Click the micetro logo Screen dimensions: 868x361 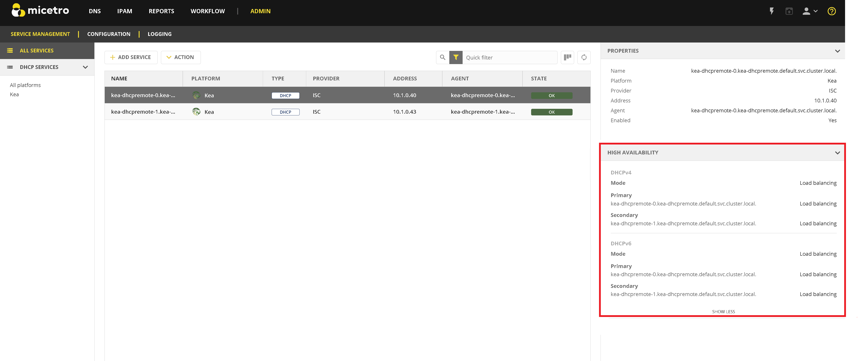click(x=40, y=10)
